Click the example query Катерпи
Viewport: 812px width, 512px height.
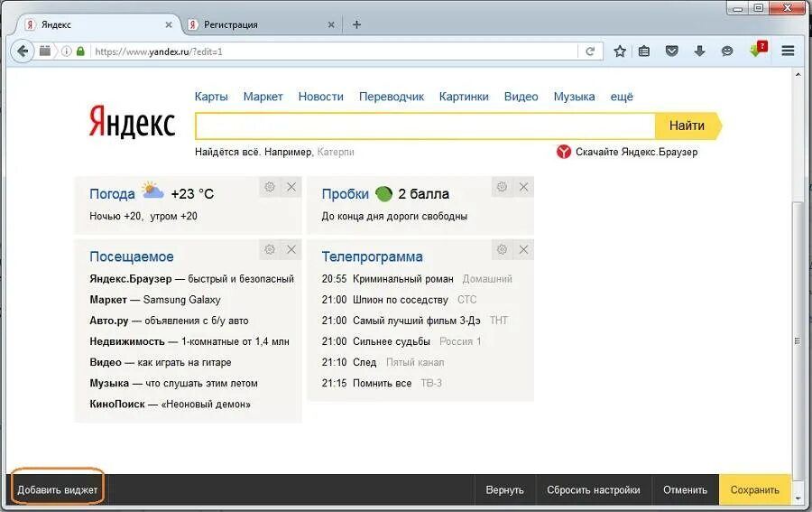click(336, 152)
